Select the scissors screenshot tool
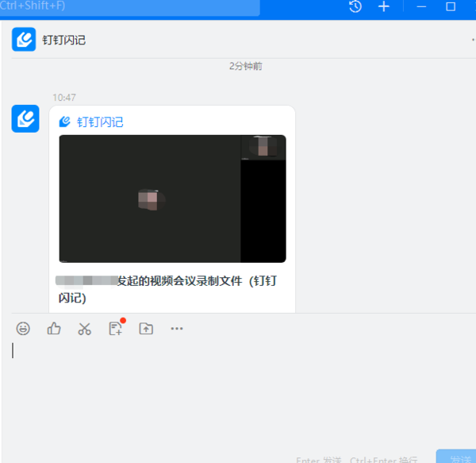476x463 pixels. click(84, 329)
